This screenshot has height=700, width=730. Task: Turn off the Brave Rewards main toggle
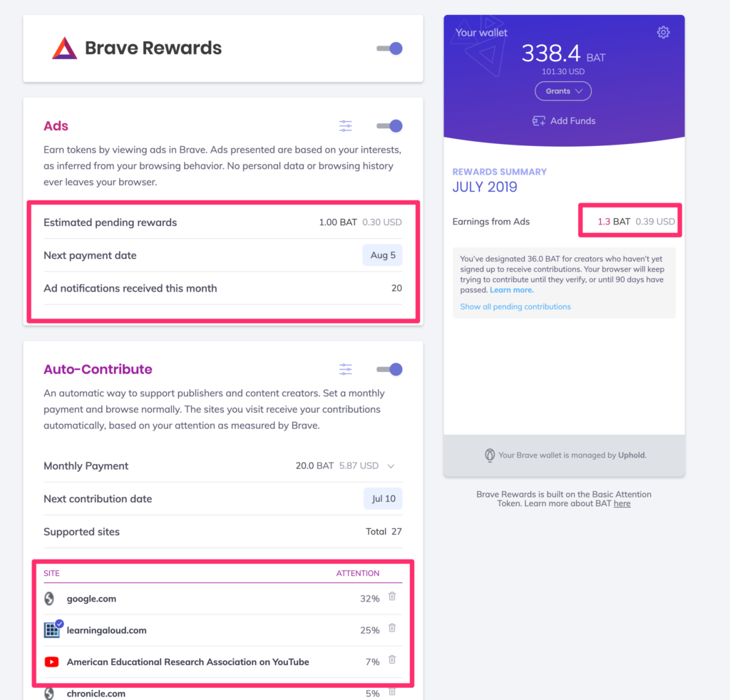(390, 48)
